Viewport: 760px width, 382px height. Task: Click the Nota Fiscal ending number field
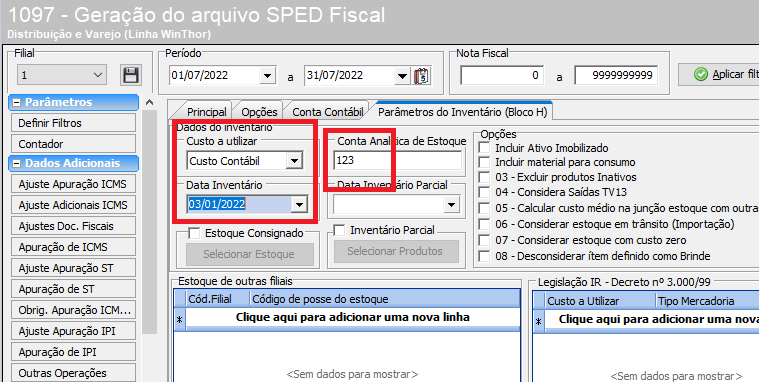[x=616, y=76]
